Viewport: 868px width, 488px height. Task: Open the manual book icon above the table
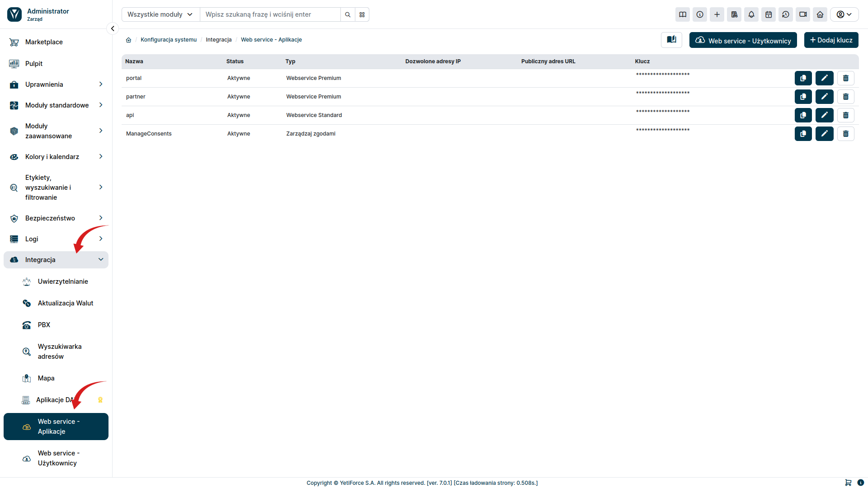pos(671,40)
